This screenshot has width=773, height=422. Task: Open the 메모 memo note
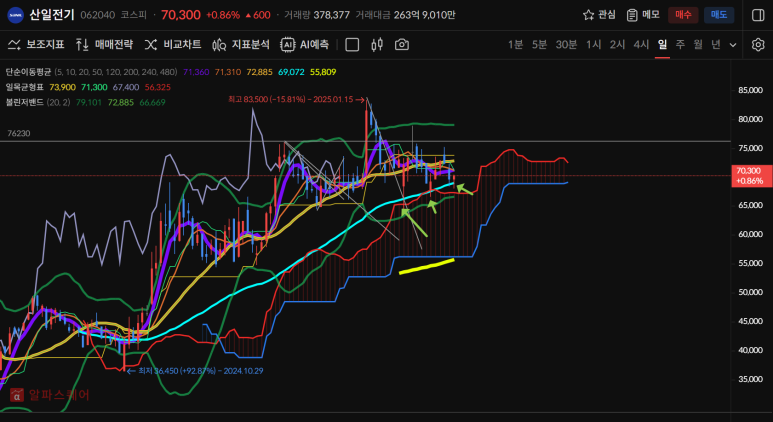(x=643, y=15)
